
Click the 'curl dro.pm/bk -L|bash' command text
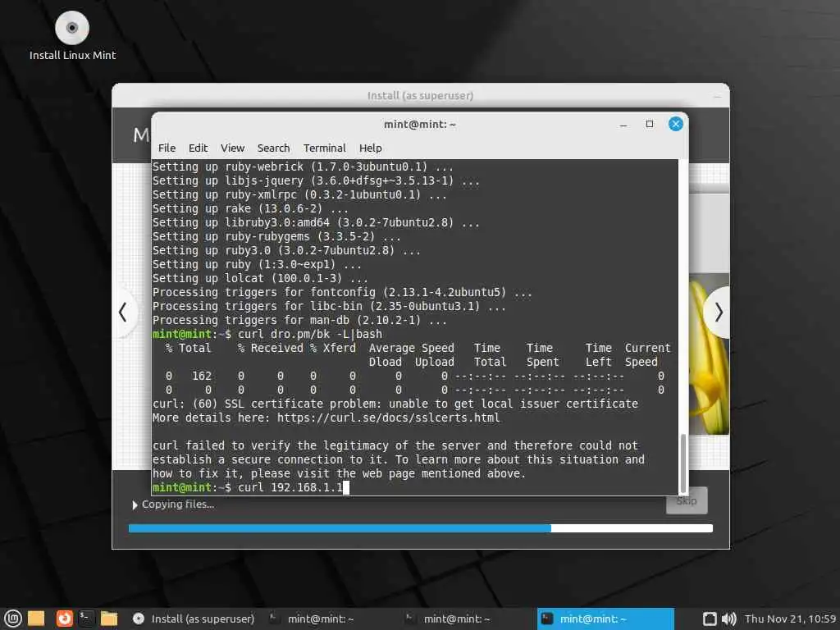coord(309,335)
